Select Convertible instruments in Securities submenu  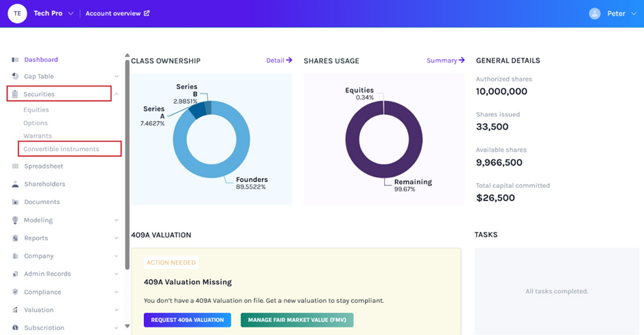click(61, 149)
